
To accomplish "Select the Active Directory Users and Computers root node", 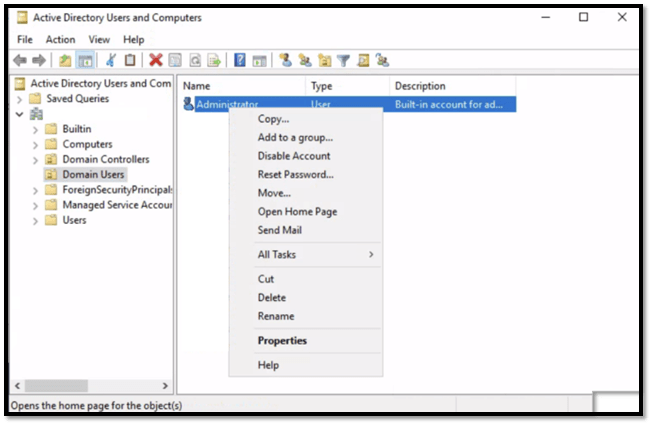I will click(x=100, y=83).
